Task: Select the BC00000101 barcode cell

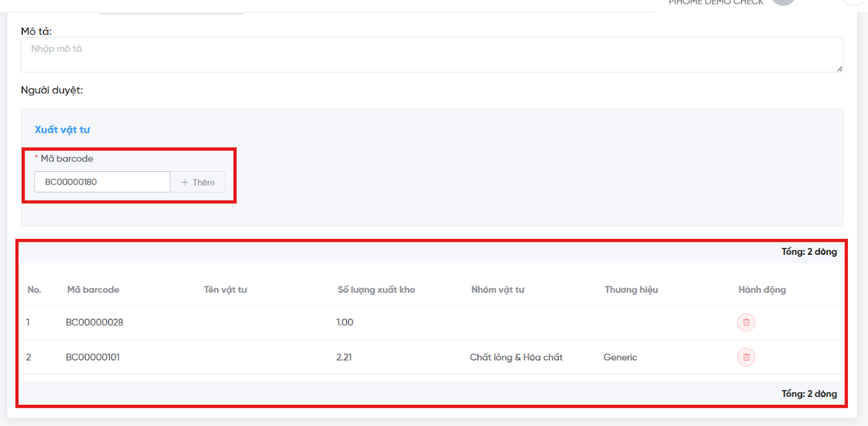Action: (x=93, y=357)
